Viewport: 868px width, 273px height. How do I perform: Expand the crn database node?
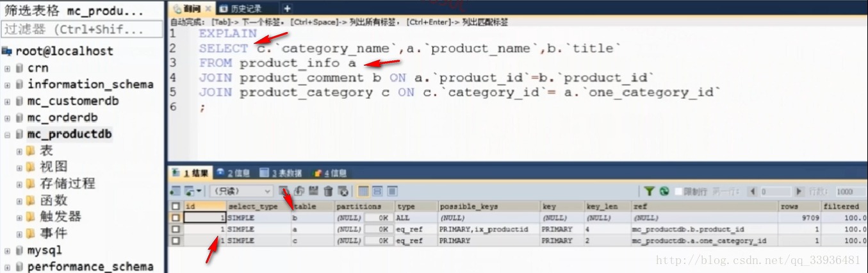click(x=7, y=68)
